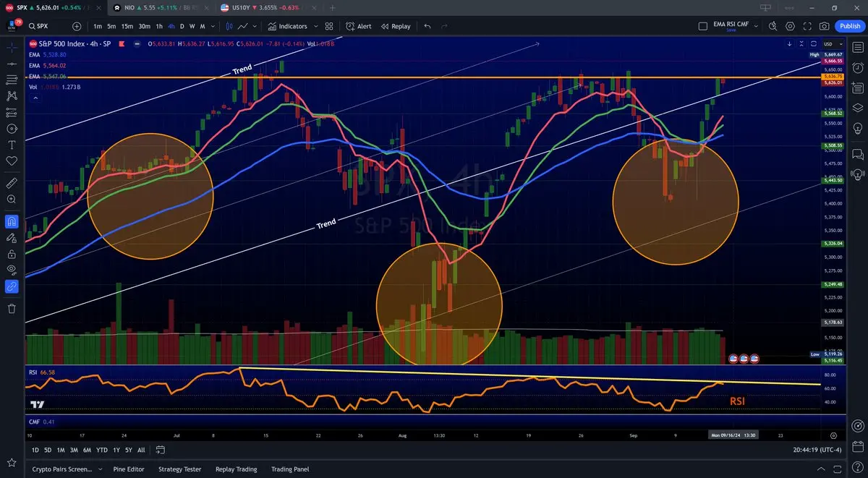This screenshot has height=478, width=868.
Task: Expand the Indicators favorites dropdown arrow
Action: click(315, 26)
